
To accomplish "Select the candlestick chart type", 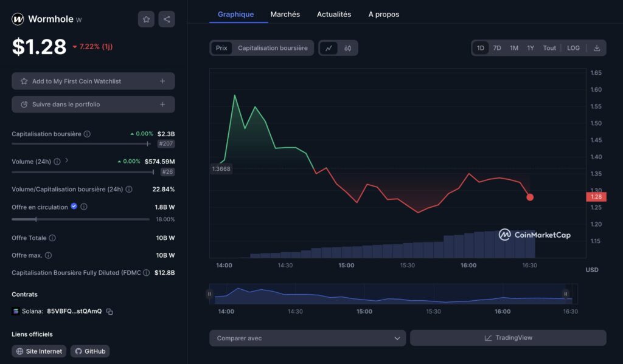I will pos(347,48).
